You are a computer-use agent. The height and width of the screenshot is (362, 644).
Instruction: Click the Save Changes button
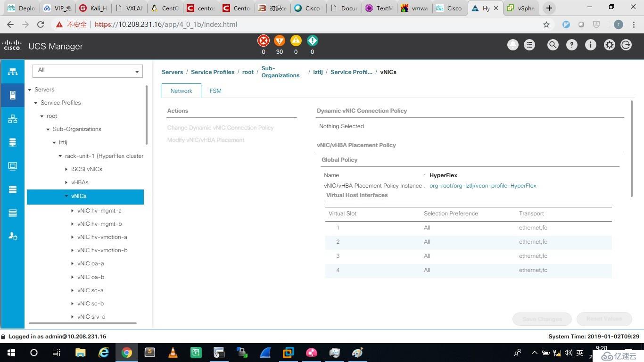(542, 319)
